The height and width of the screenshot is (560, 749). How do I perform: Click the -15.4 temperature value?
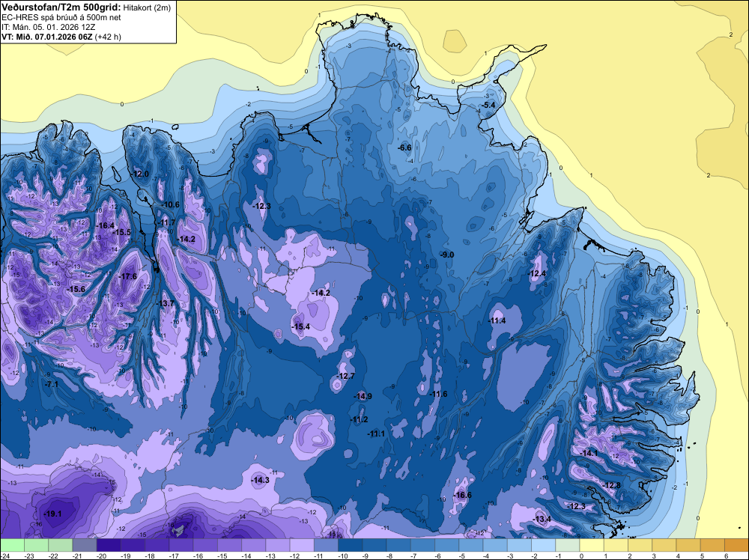click(x=301, y=326)
